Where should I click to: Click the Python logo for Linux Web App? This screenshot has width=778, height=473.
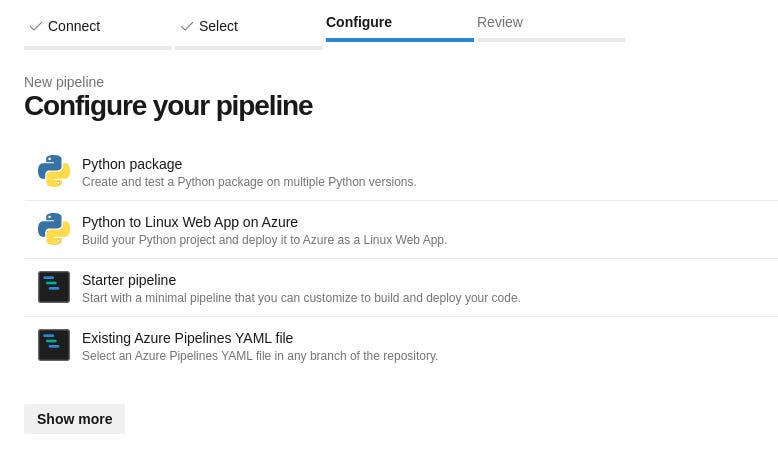(x=54, y=229)
